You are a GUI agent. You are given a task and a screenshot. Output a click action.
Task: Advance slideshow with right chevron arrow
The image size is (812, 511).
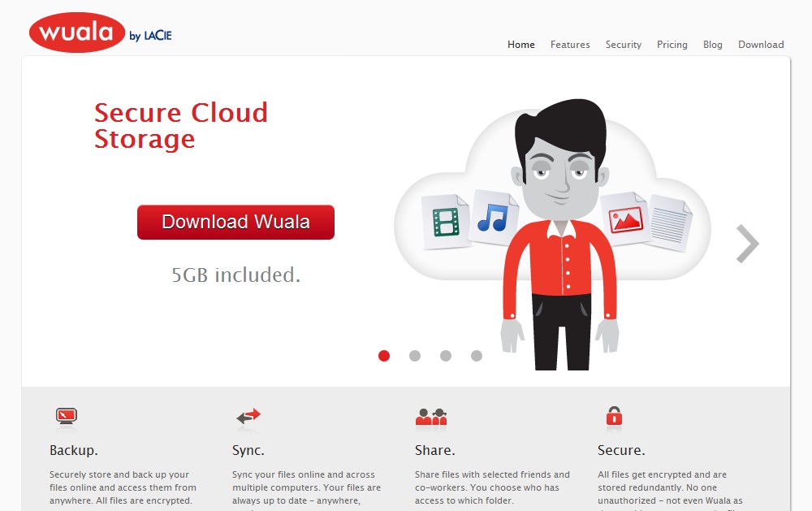[x=747, y=244]
